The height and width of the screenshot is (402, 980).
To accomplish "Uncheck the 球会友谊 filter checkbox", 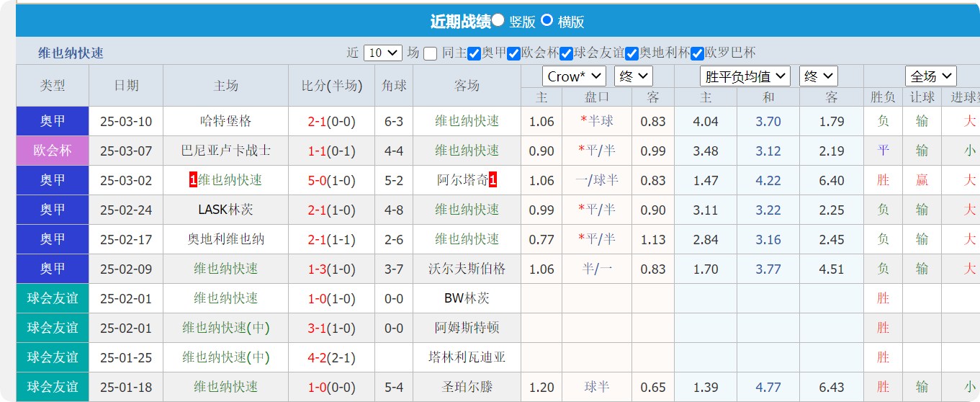I will tap(567, 53).
